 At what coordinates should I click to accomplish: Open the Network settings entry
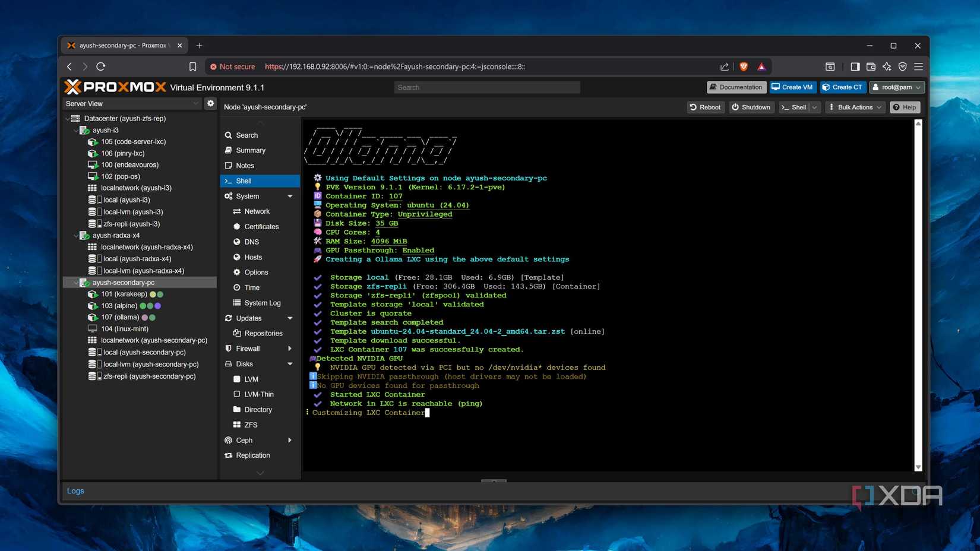pos(257,211)
